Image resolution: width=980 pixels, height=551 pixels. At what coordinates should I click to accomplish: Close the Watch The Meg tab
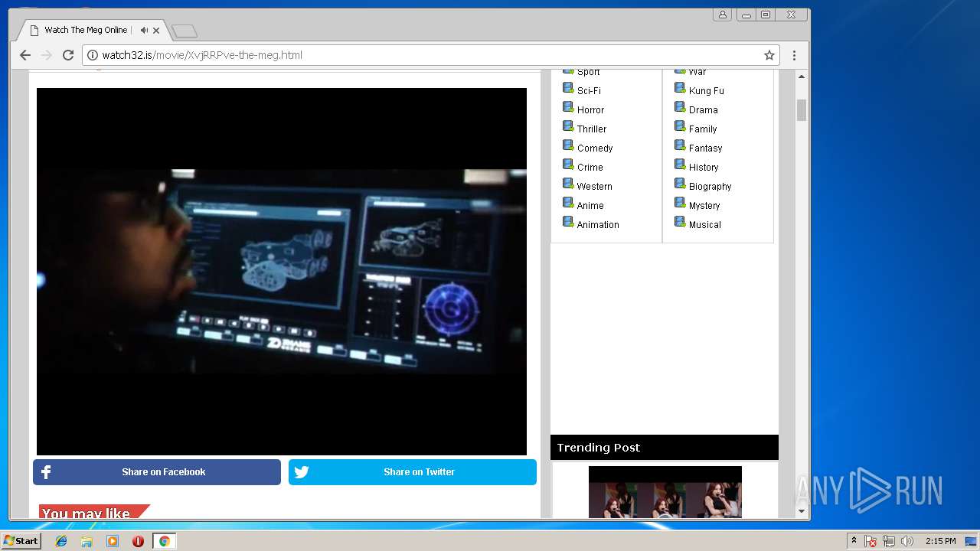coord(156,31)
